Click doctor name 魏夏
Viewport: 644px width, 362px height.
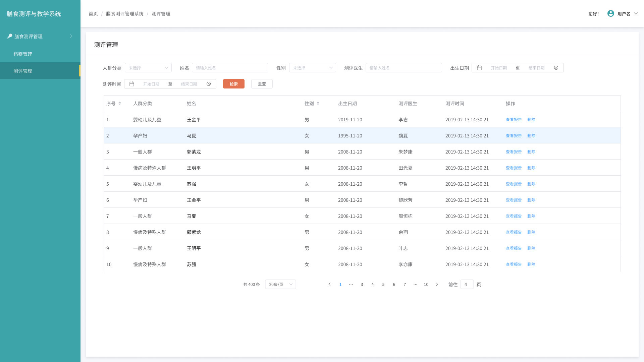click(x=403, y=136)
